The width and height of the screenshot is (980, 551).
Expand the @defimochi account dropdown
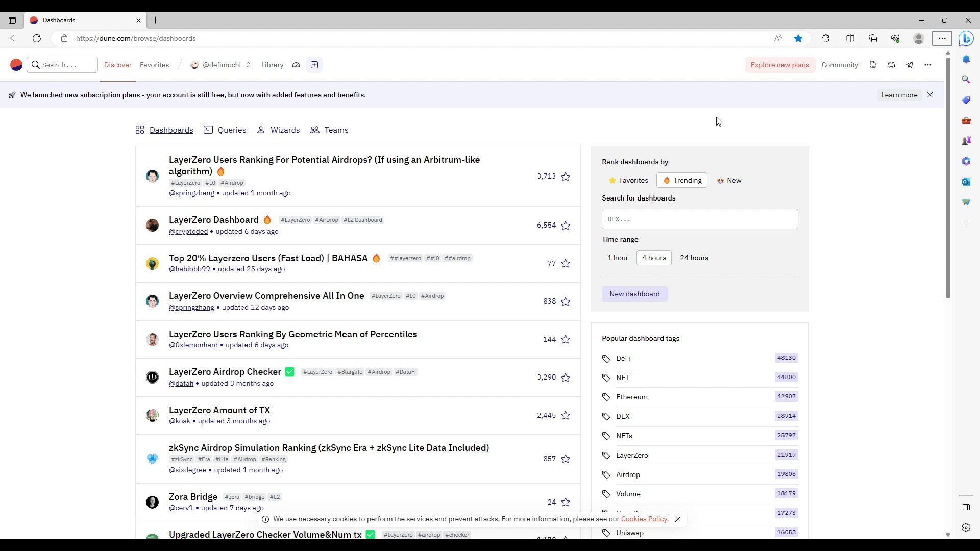pyautogui.click(x=249, y=65)
